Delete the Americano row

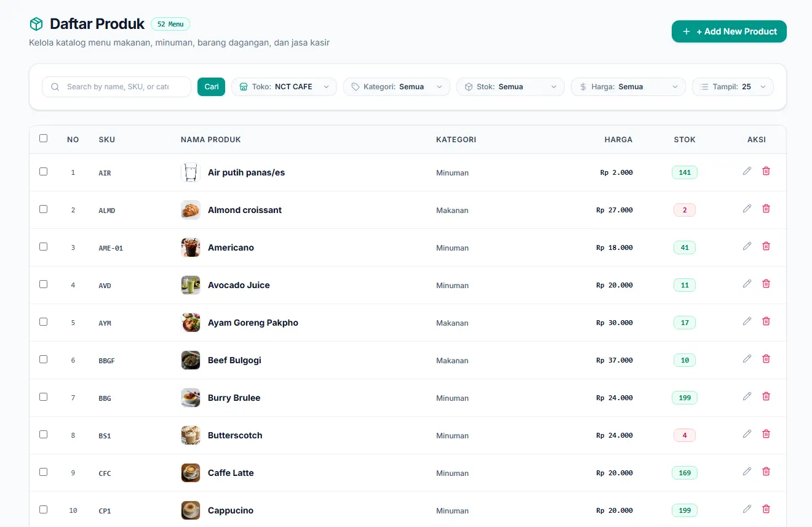[x=766, y=246]
